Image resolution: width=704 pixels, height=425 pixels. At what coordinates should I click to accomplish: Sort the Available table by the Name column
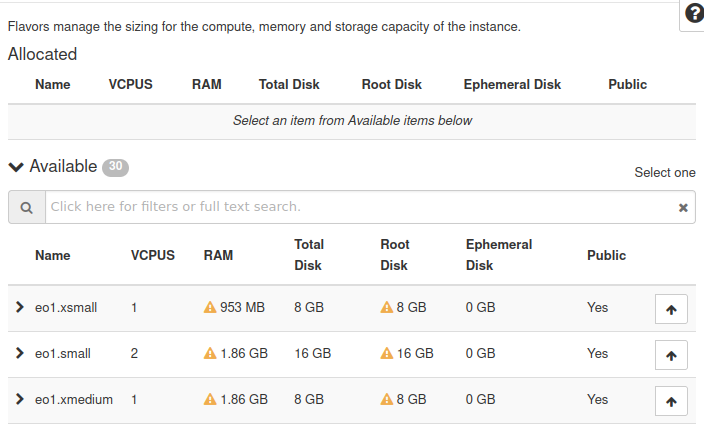pos(52,256)
